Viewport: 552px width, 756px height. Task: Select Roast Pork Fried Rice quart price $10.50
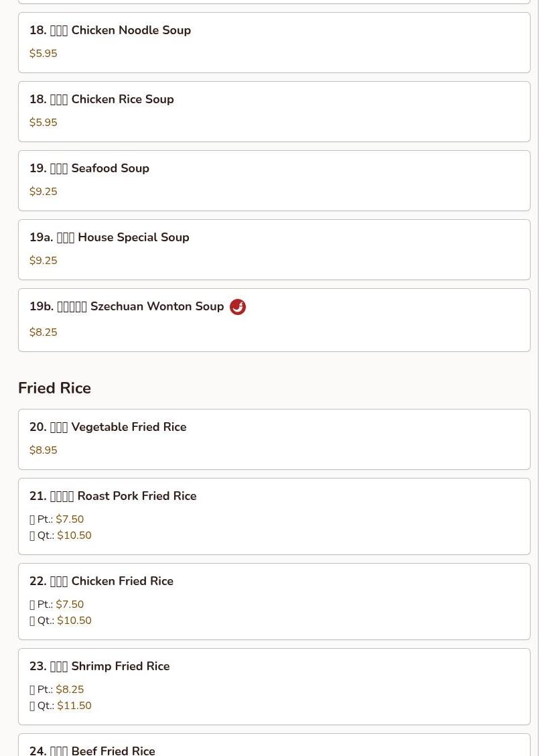tap(74, 535)
